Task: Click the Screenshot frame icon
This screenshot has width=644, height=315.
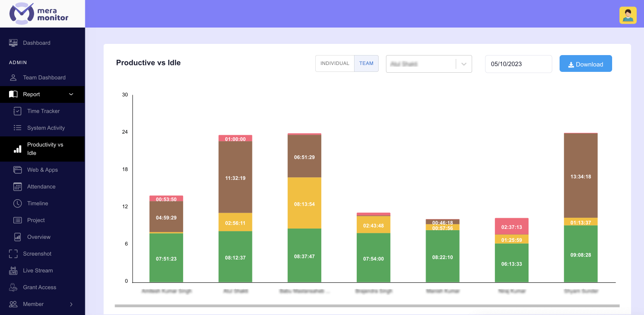Action: click(x=13, y=254)
